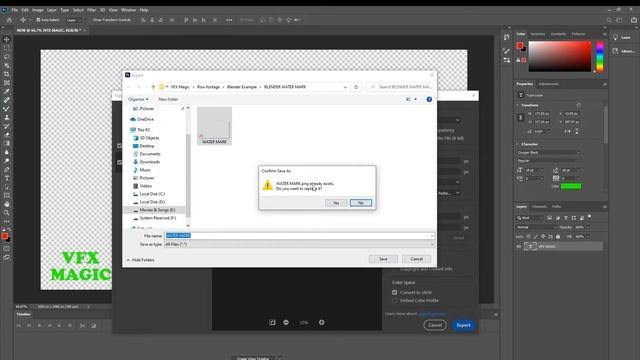
Task: Toggle the layer filter on/off switch
Action: coord(589,217)
